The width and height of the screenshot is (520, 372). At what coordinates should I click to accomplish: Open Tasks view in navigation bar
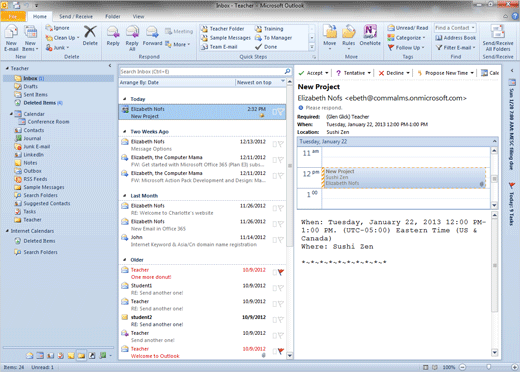[61, 355]
